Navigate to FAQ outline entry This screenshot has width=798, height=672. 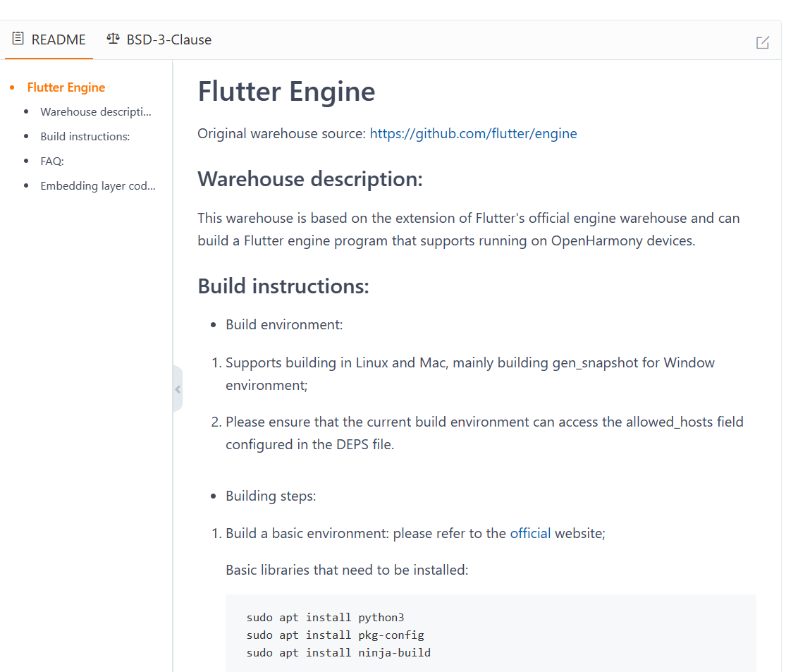(52, 161)
